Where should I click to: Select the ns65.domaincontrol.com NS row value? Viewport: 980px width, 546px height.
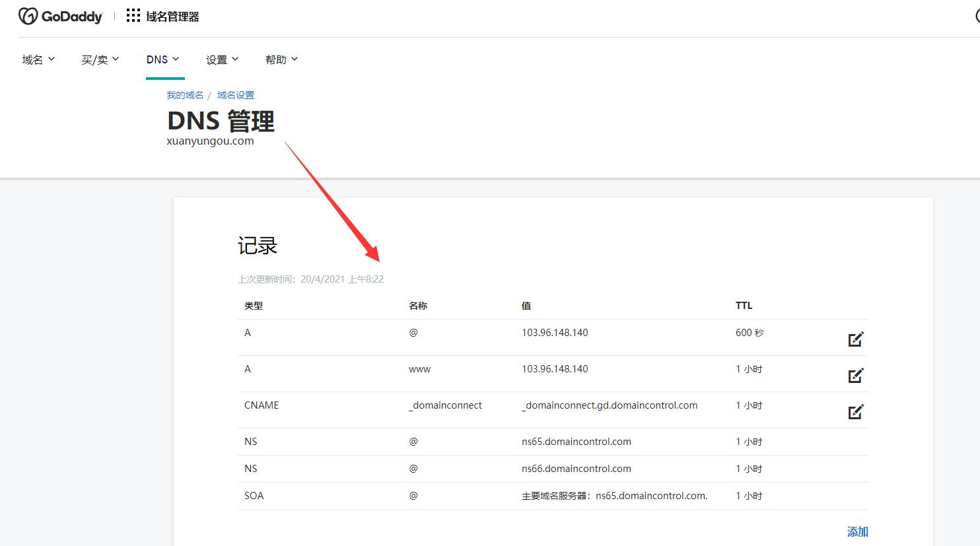pyautogui.click(x=576, y=442)
